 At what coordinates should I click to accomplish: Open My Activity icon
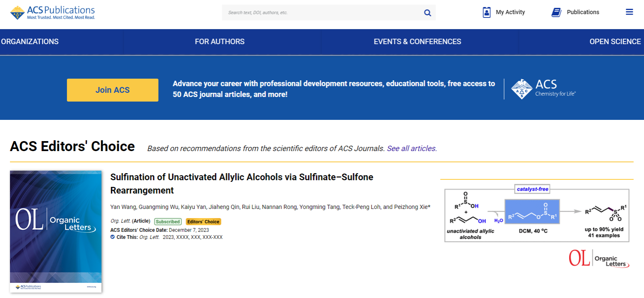coord(487,12)
